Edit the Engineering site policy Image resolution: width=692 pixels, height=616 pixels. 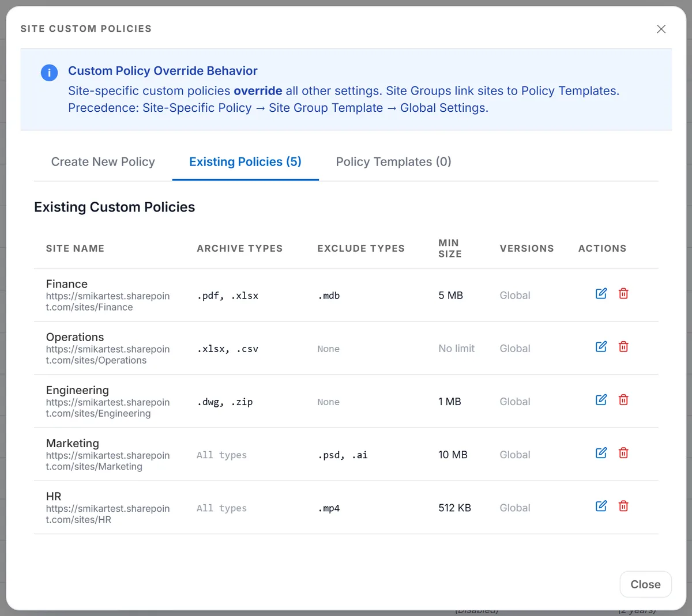coord(601,399)
